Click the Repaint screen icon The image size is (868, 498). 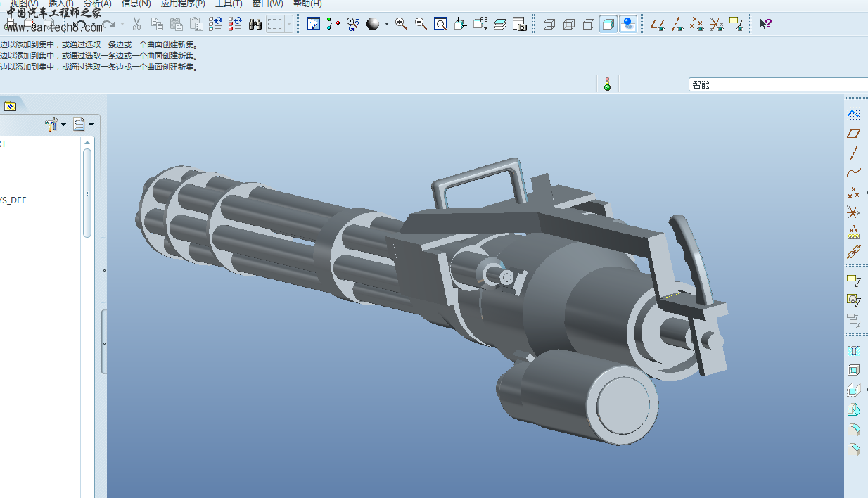[x=314, y=24]
